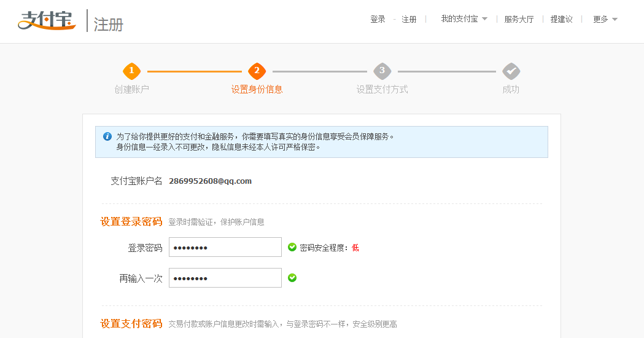Click the step 2 orange diamond icon
The image size is (644, 338).
(x=257, y=71)
